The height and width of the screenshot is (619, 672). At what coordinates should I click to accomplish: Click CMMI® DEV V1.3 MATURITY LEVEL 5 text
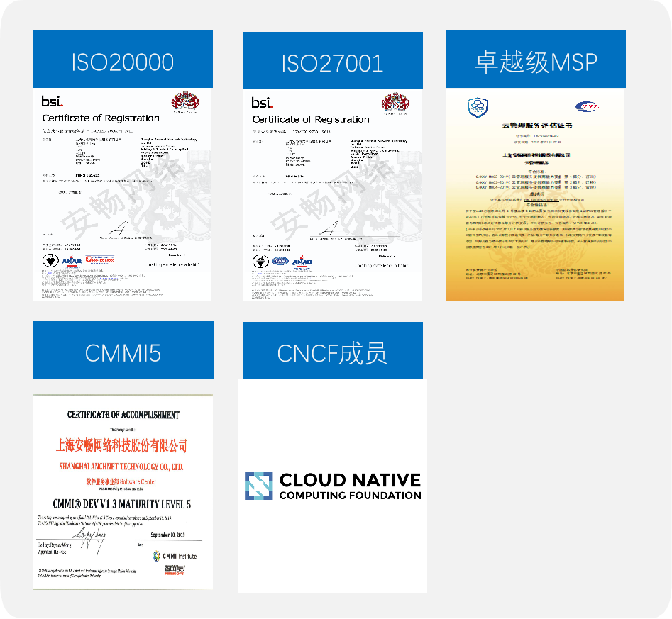tap(122, 503)
